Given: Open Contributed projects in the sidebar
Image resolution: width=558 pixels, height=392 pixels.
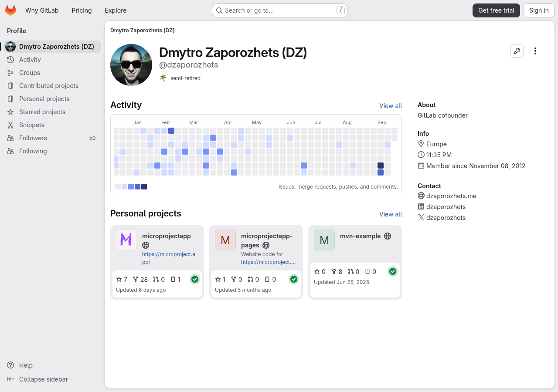Looking at the screenshot, I should (52, 86).
